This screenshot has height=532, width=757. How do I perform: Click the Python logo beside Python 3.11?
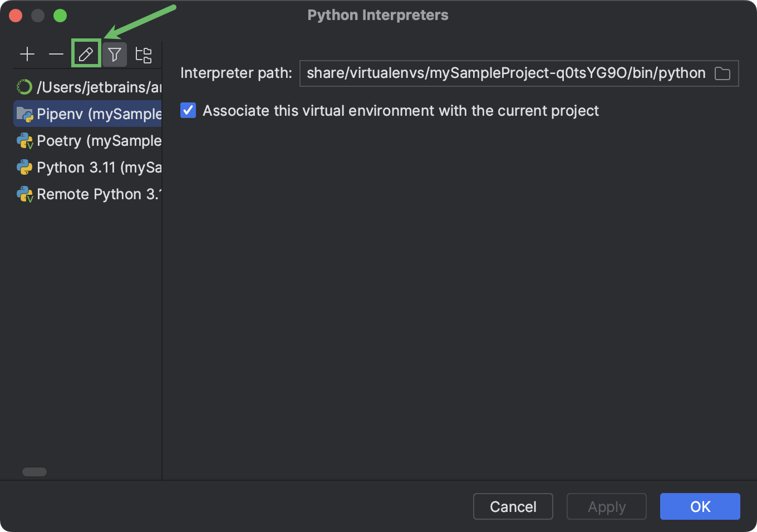(24, 167)
